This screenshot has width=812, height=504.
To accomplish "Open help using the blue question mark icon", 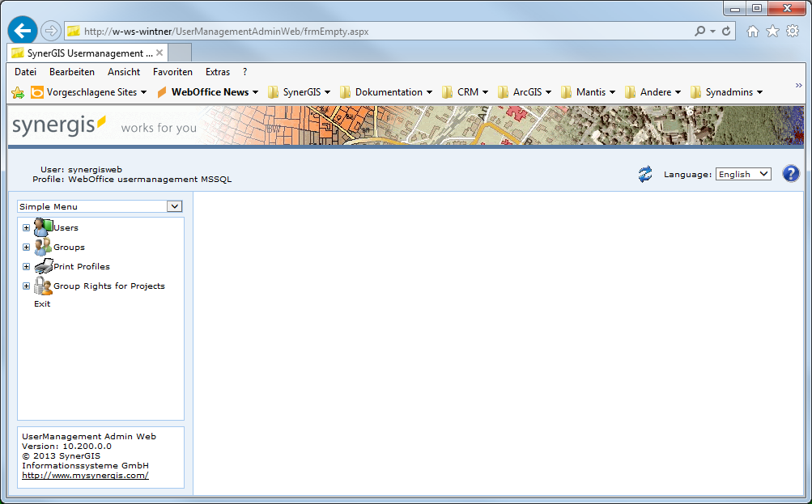I will pyautogui.click(x=790, y=173).
